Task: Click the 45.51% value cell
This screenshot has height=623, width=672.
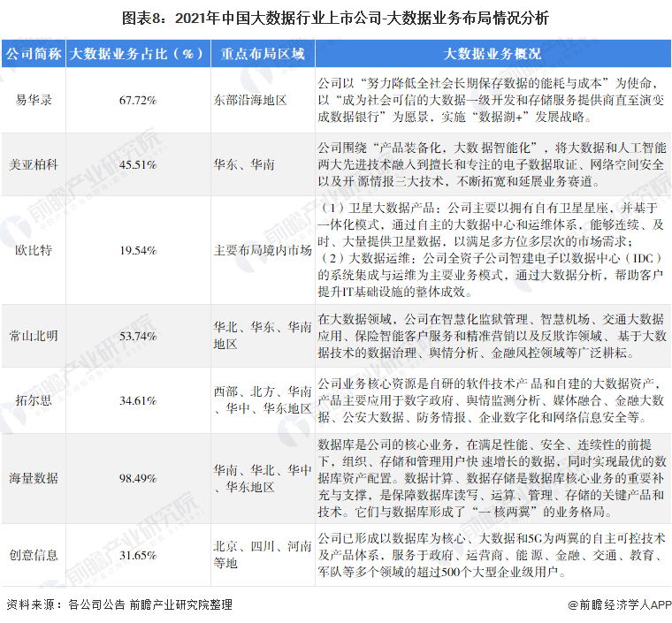Action: coord(138,164)
